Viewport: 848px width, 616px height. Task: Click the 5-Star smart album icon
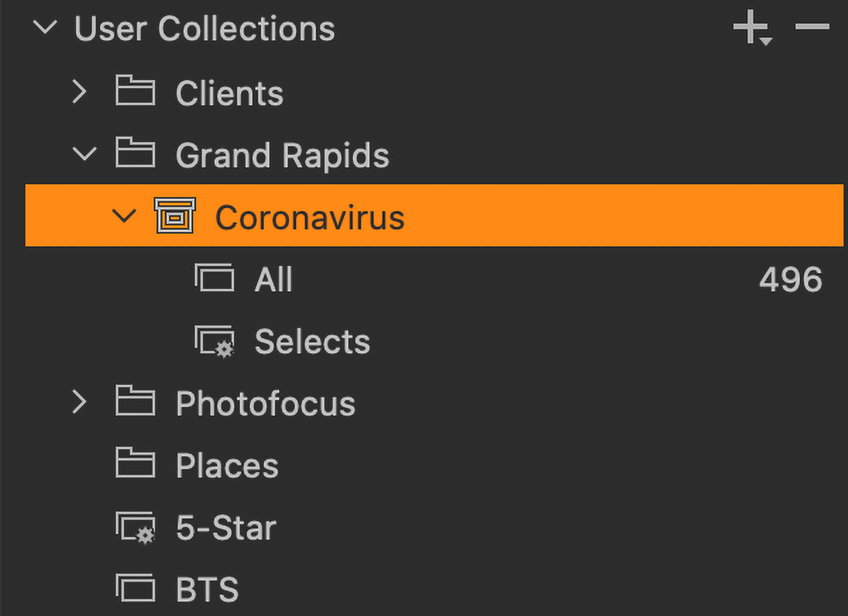tap(136, 528)
